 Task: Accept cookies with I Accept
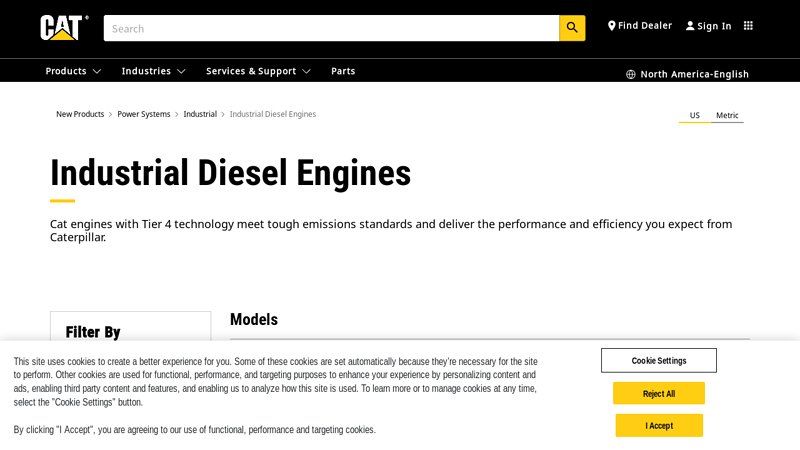pyautogui.click(x=659, y=426)
